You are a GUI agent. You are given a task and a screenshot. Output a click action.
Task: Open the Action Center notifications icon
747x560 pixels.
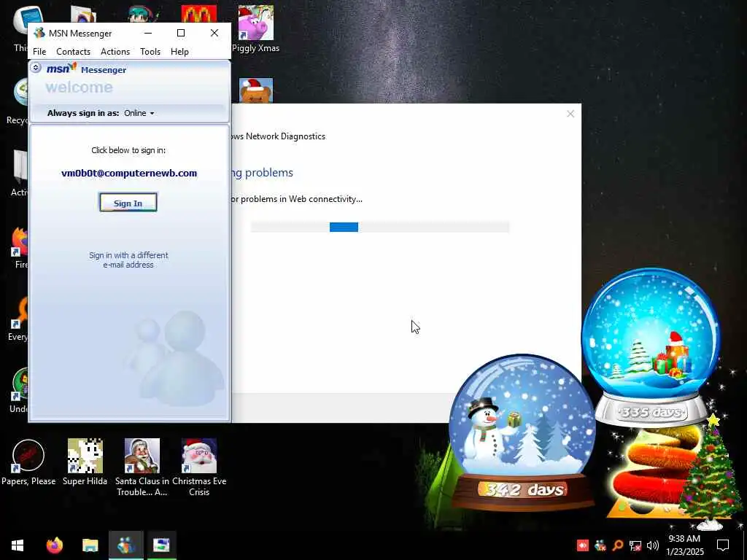[x=723, y=545]
